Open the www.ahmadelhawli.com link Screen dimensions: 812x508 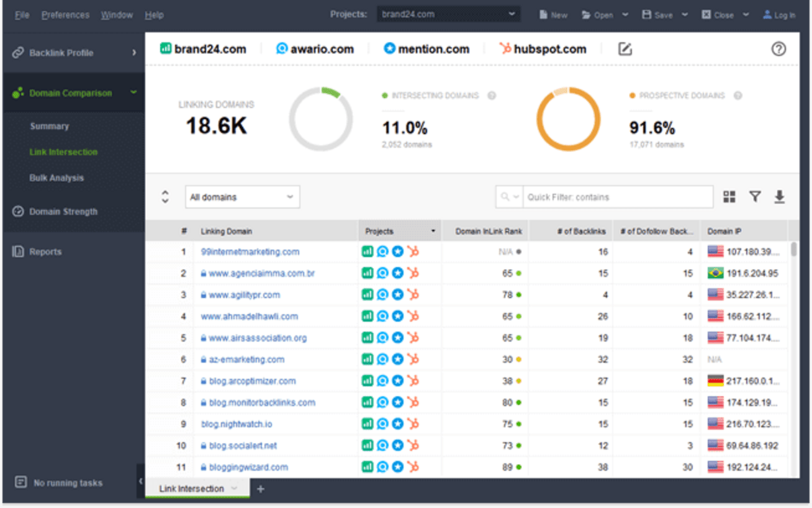point(249,317)
